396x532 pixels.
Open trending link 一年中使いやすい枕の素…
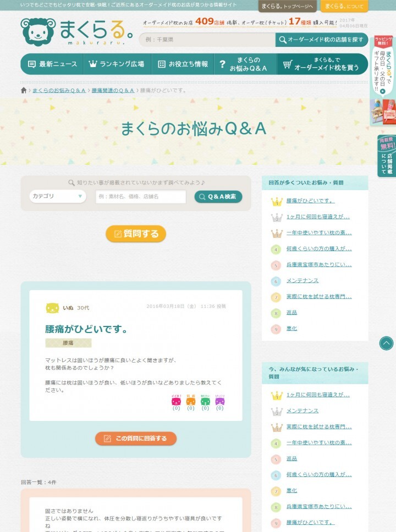pos(319,443)
